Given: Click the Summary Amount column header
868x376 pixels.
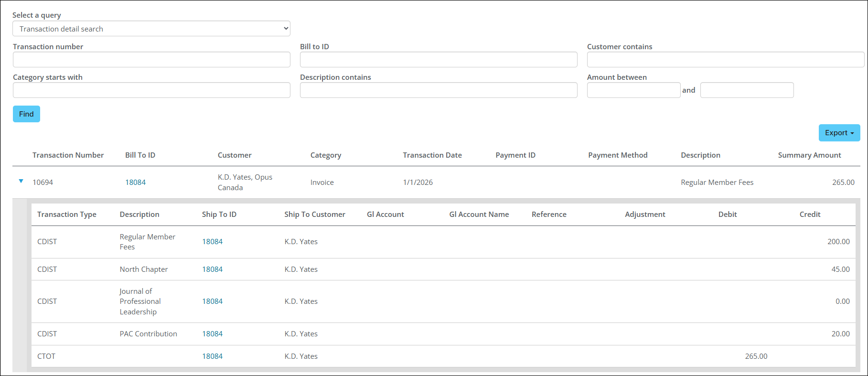Looking at the screenshot, I should pyautogui.click(x=809, y=155).
